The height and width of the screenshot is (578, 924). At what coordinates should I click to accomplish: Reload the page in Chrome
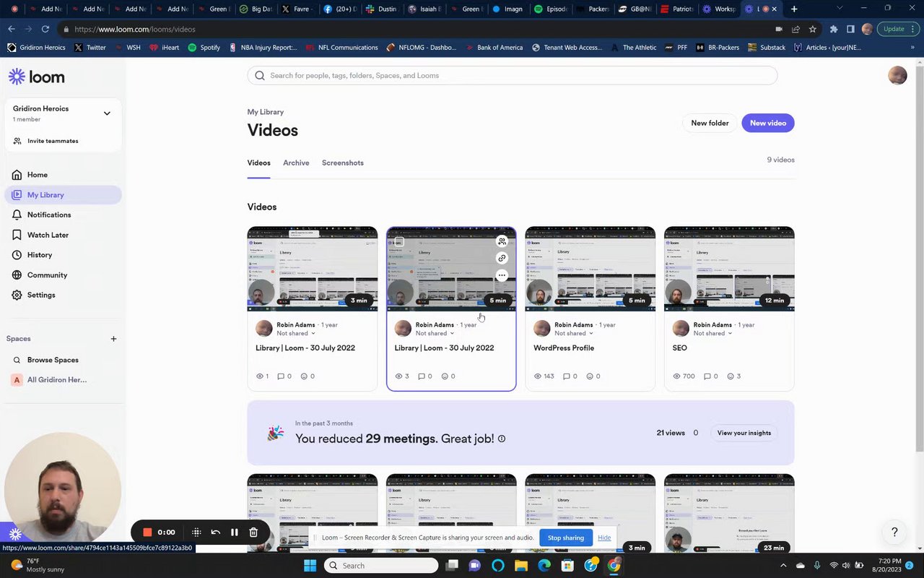(x=45, y=29)
